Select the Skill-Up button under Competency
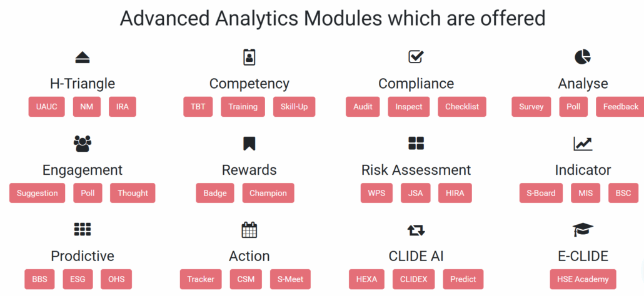Image resolution: width=644 pixels, height=296 pixels. 294,107
